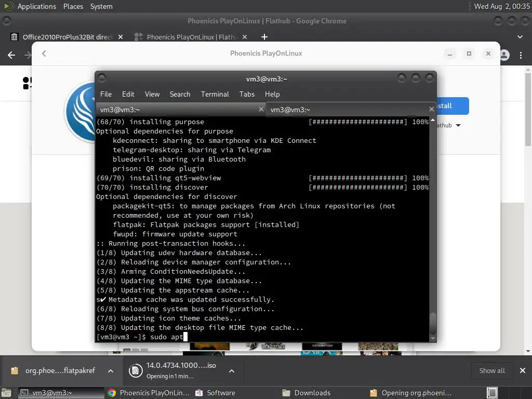Open the terminal Tabs menu
The height and width of the screenshot is (399, 532).
tap(247, 95)
